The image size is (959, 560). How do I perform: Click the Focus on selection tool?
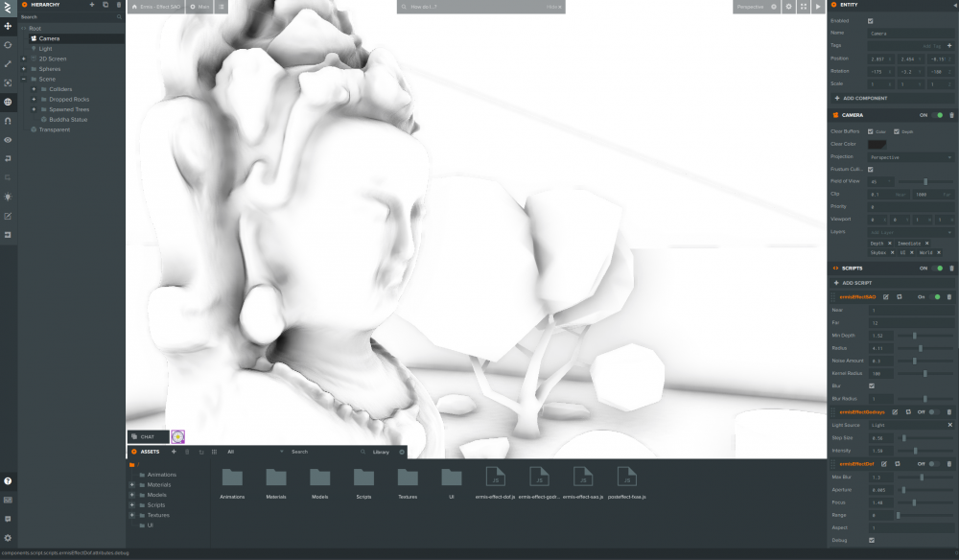(8, 82)
